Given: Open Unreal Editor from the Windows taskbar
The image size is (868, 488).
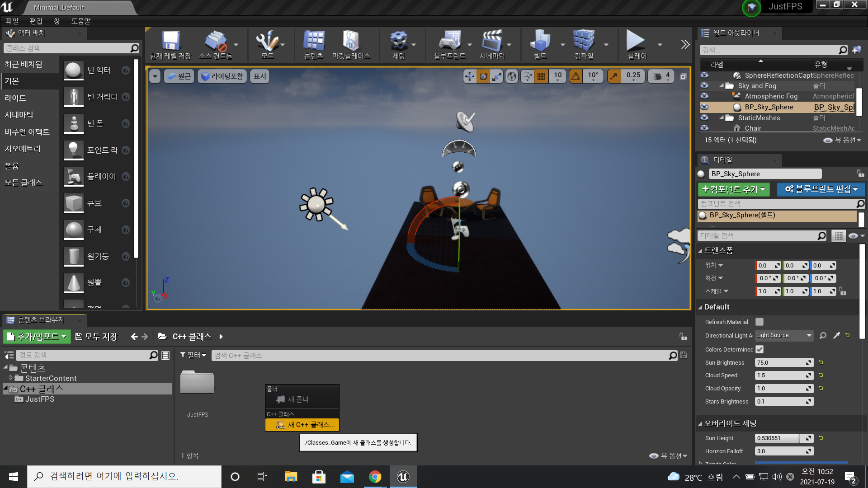Looking at the screenshot, I should coord(403,477).
